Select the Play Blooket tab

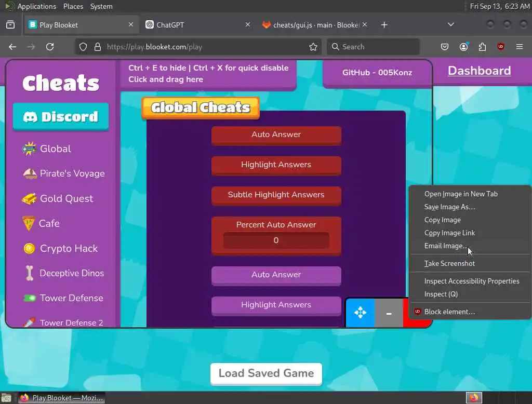[81, 25]
